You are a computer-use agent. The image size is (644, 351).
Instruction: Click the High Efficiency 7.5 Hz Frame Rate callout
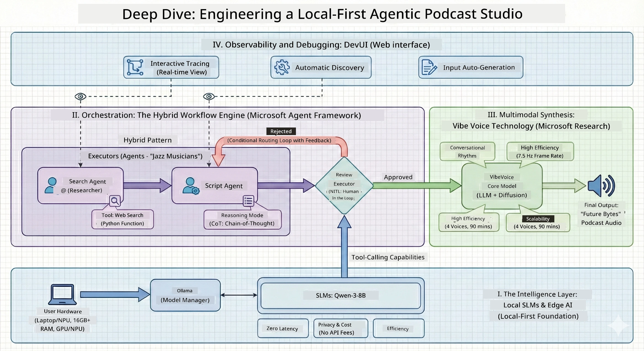click(540, 152)
